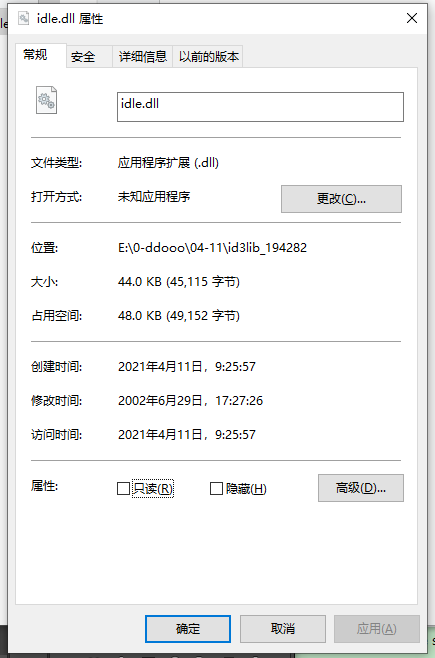This screenshot has height=658, width=435.
Task: Enable the 只读(R) checkbox
Action: (x=123, y=488)
